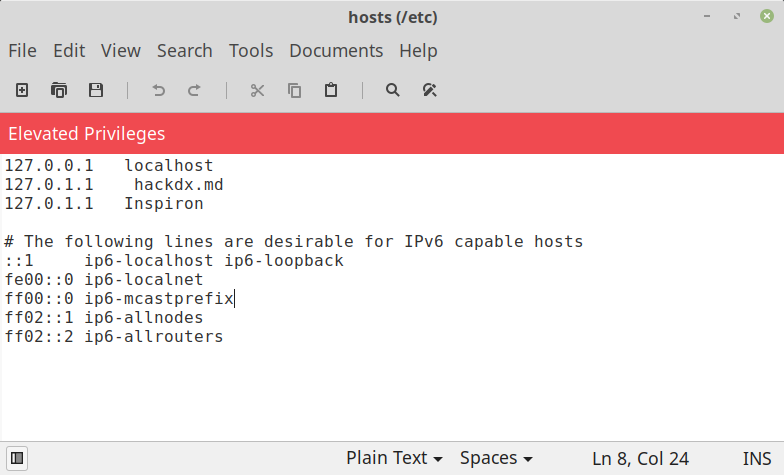Screen dimensions: 784x475
Task: Select the Search menu item
Action: (185, 50)
